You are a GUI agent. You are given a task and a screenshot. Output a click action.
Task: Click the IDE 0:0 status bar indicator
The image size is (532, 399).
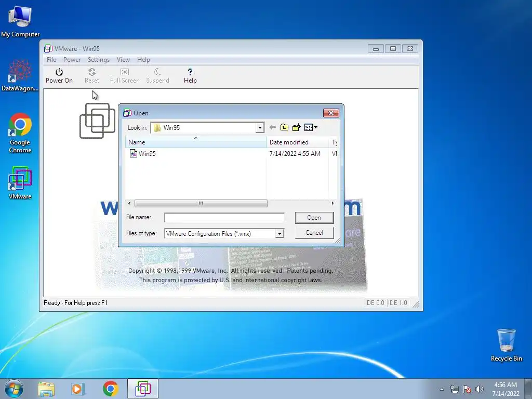point(375,303)
